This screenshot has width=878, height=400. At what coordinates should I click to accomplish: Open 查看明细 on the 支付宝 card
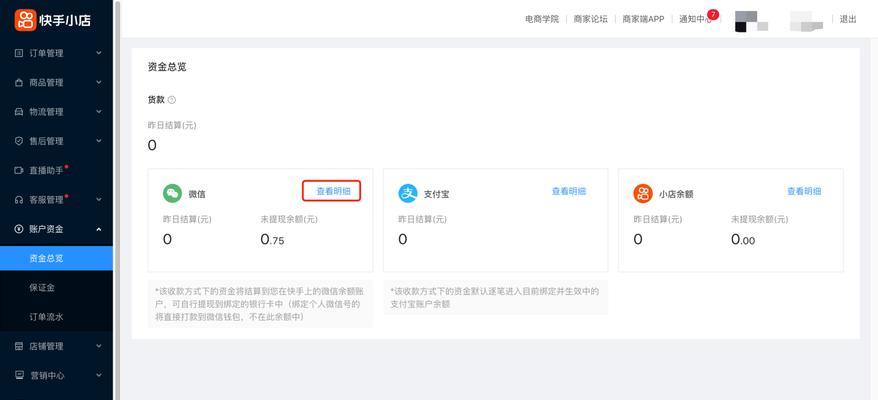569,191
